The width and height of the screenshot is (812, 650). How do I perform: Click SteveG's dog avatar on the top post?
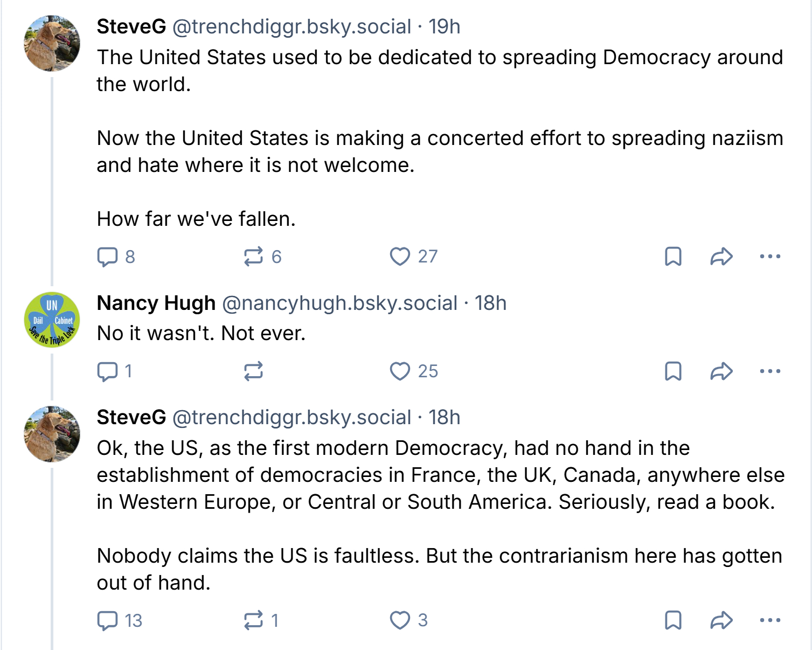pyautogui.click(x=52, y=44)
